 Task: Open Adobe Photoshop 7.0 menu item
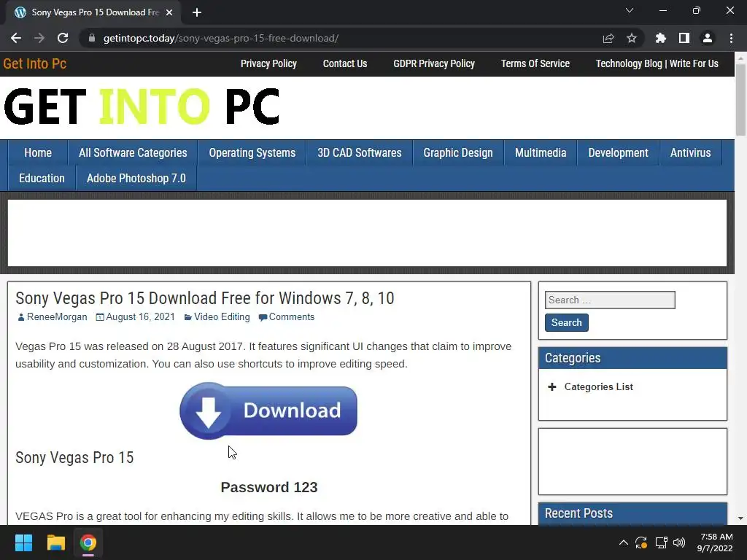pyautogui.click(x=136, y=179)
